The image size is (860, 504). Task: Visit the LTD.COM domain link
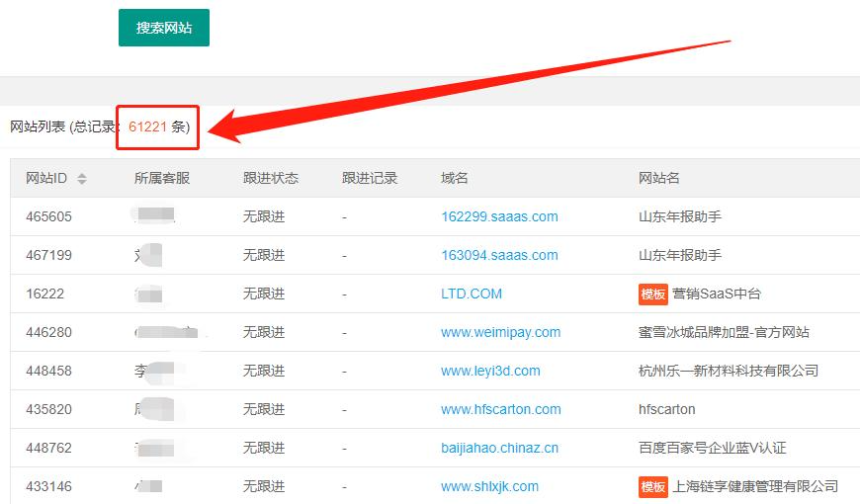pyautogui.click(x=472, y=294)
